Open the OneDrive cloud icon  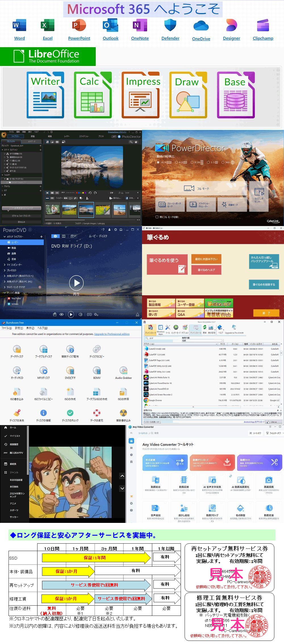coord(201,26)
